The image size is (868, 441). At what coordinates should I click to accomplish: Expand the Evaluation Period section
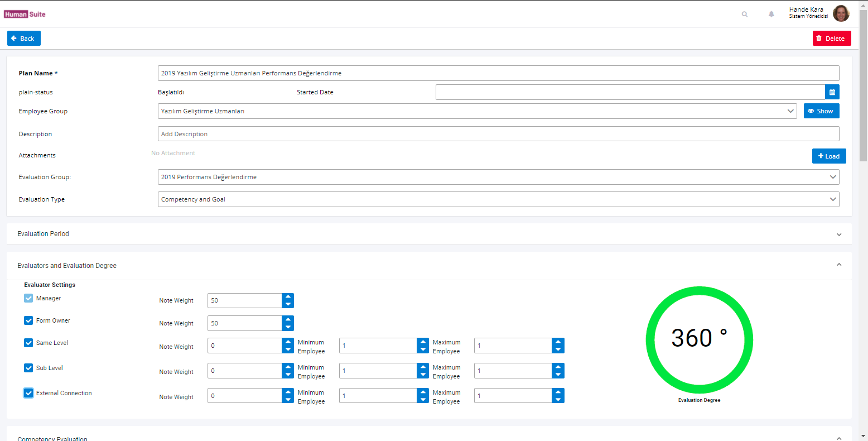(428, 234)
